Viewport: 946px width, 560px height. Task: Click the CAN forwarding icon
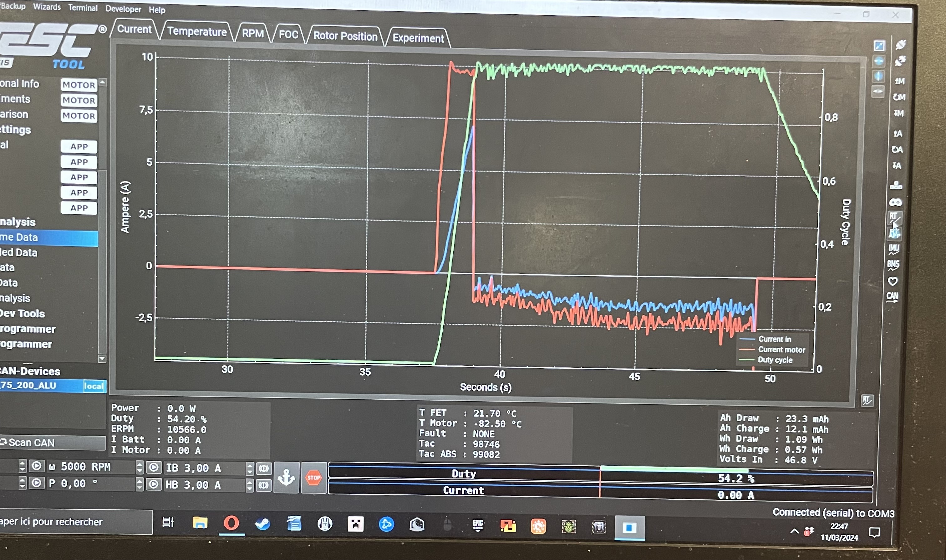point(893,297)
